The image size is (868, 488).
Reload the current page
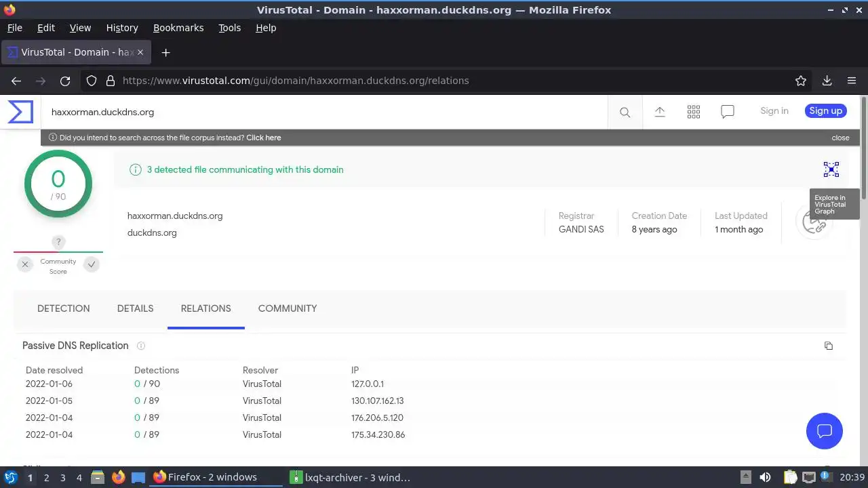tap(65, 81)
